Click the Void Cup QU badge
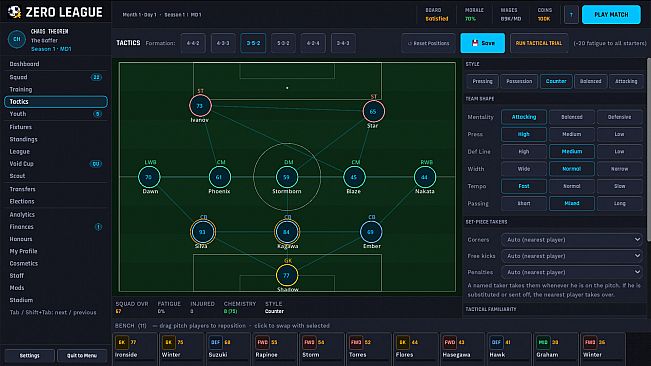This screenshot has height=366, width=651. click(x=96, y=164)
